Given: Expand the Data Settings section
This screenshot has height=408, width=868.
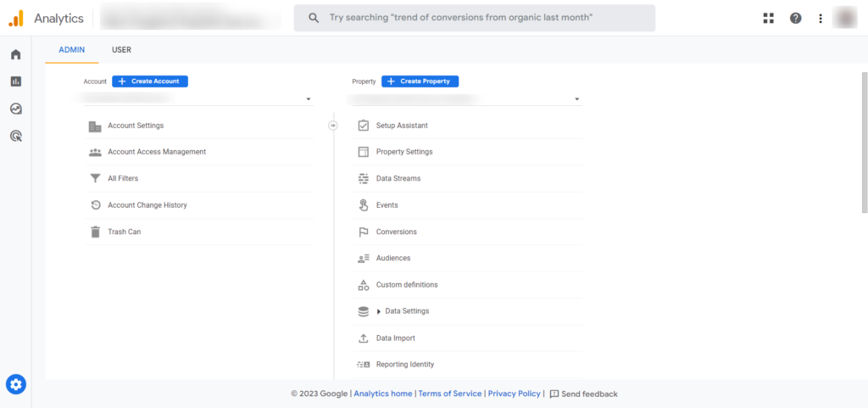Looking at the screenshot, I should click(379, 311).
